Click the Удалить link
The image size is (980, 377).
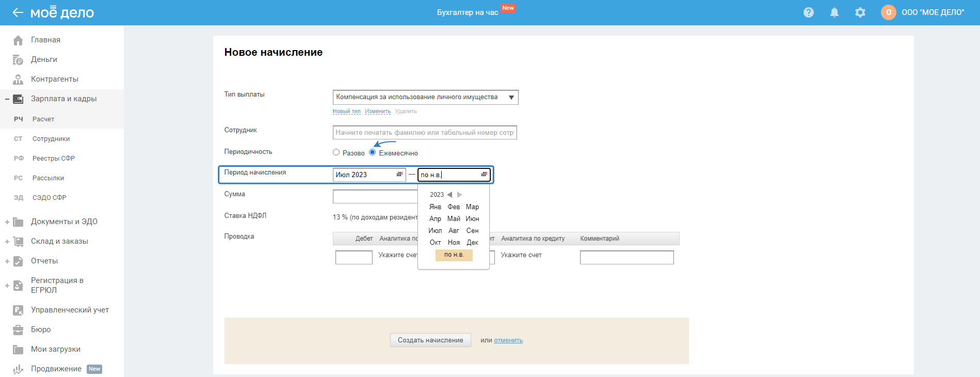pos(406,112)
